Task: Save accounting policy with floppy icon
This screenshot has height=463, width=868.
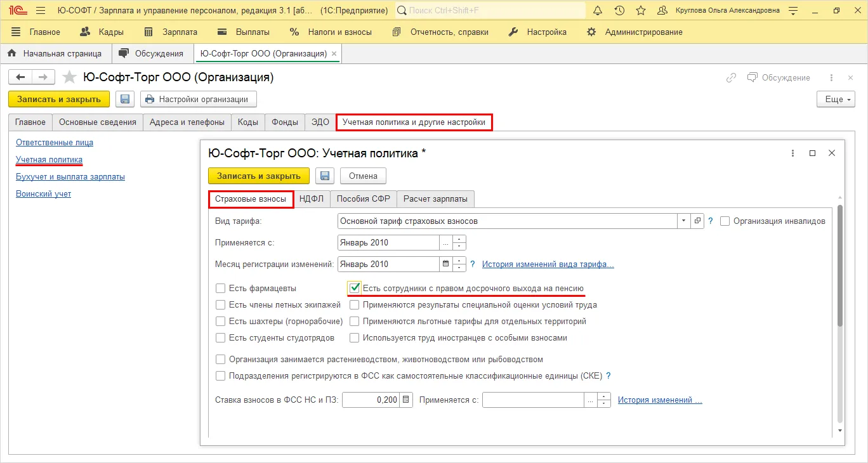Action: [325, 176]
